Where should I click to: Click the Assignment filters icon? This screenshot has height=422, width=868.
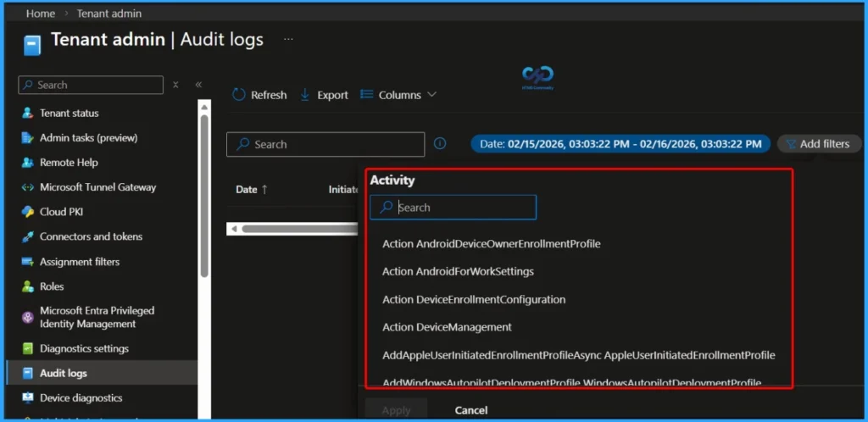click(28, 262)
